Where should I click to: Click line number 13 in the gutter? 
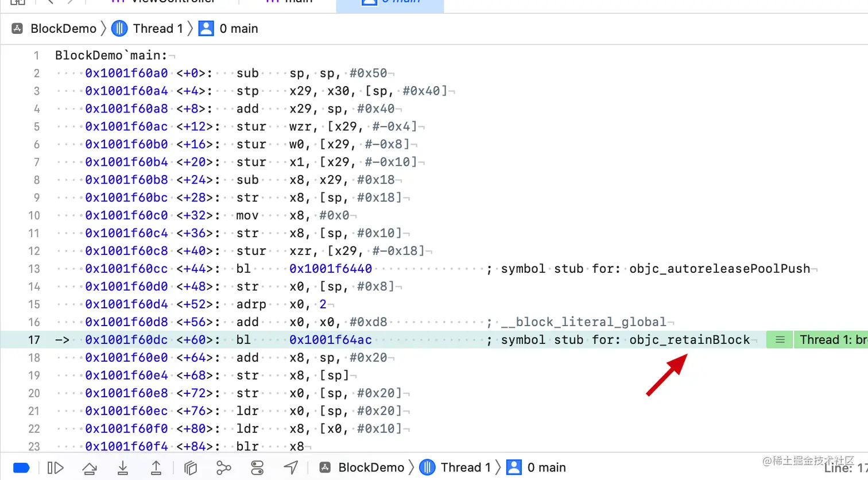34,269
